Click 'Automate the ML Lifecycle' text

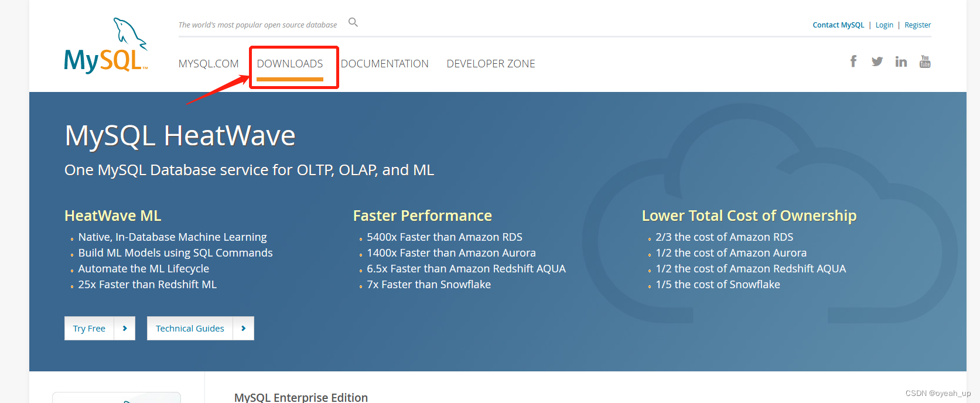(x=144, y=269)
